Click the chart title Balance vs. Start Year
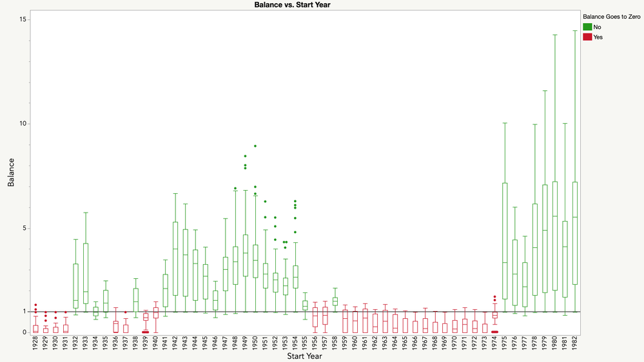This screenshot has height=362, width=644. pyautogui.click(x=293, y=5)
